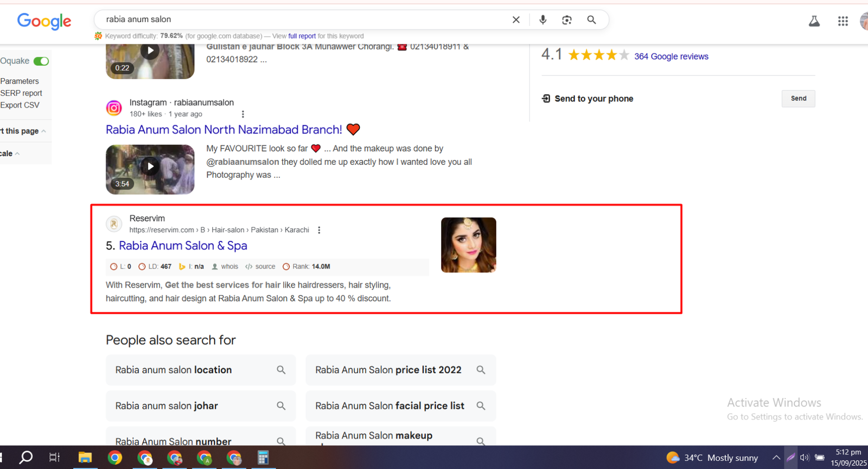Viewport: 868px width, 469px height.
Task: Open three-dot menu for Instagram result
Action: click(242, 114)
